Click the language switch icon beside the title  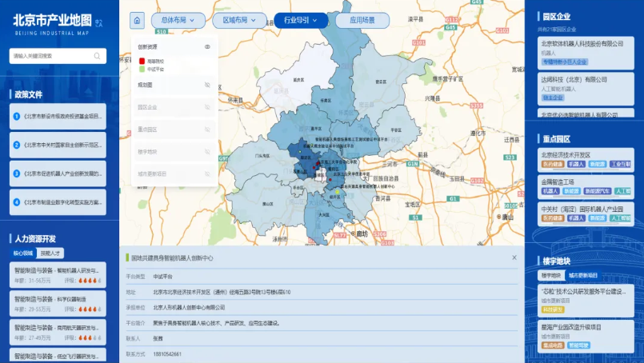tap(98, 25)
